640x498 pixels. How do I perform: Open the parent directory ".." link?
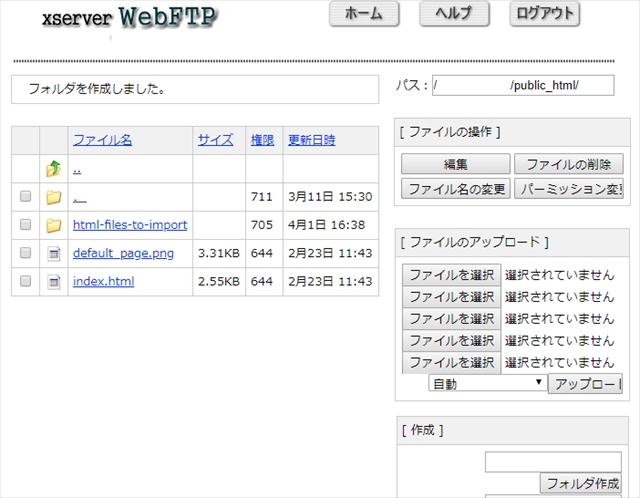(x=77, y=170)
